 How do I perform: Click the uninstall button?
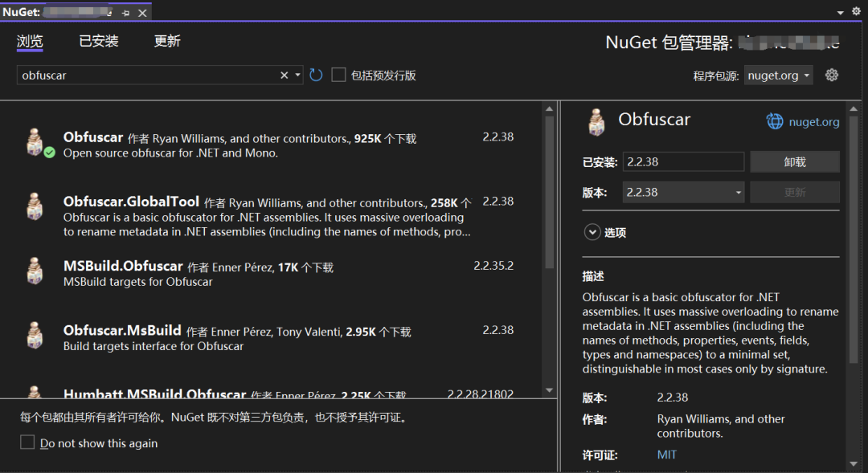click(x=794, y=161)
